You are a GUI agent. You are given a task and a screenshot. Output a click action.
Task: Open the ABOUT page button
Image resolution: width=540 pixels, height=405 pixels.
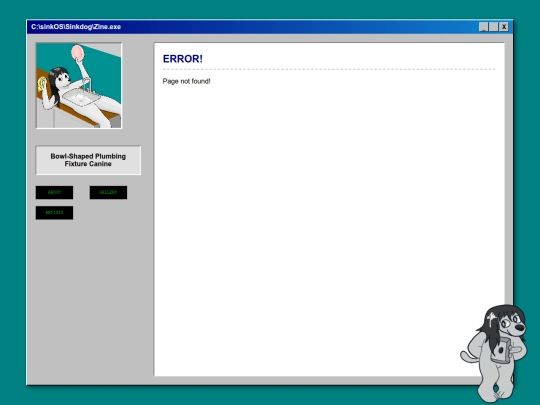54,193
